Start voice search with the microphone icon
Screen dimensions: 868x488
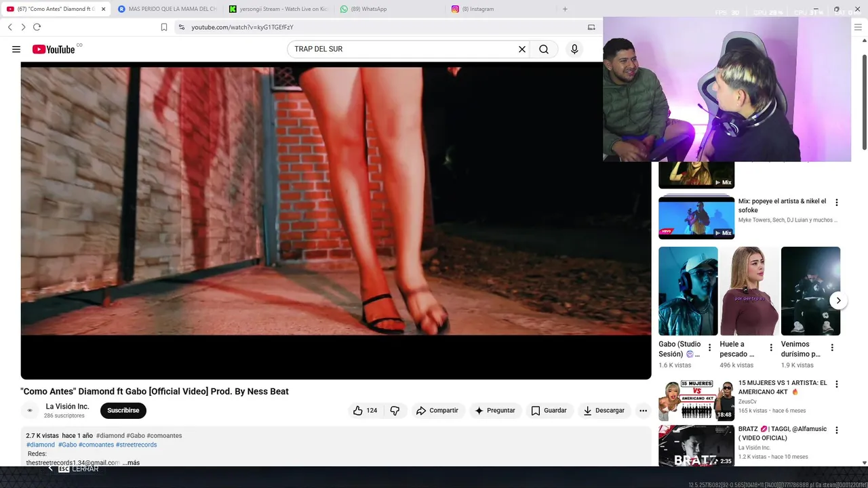coord(574,49)
